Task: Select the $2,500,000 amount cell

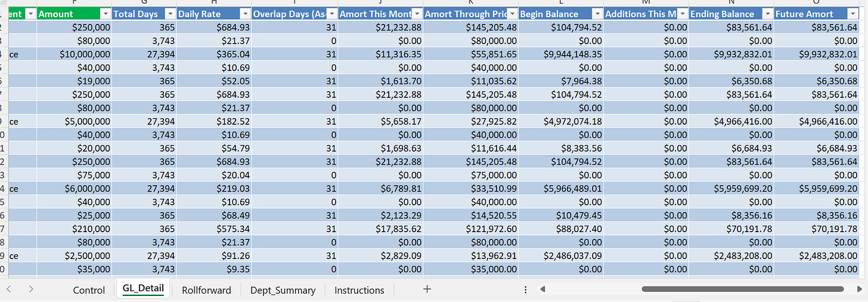Action: 74,255
